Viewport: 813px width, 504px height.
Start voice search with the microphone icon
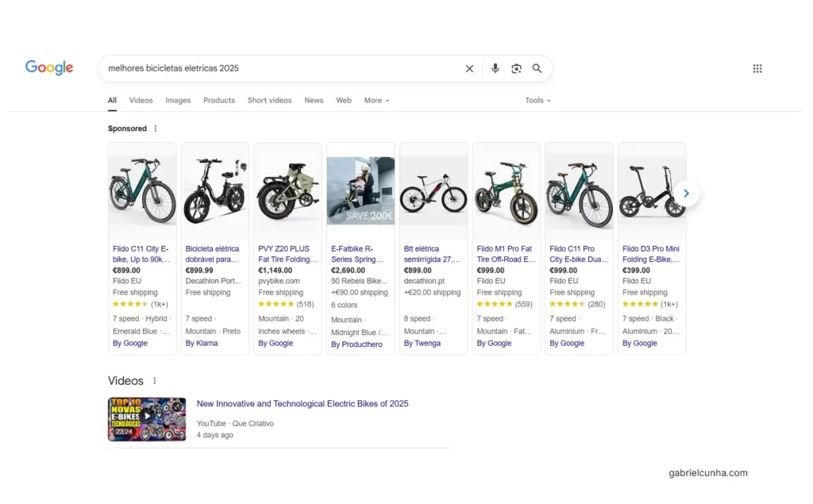[495, 68]
